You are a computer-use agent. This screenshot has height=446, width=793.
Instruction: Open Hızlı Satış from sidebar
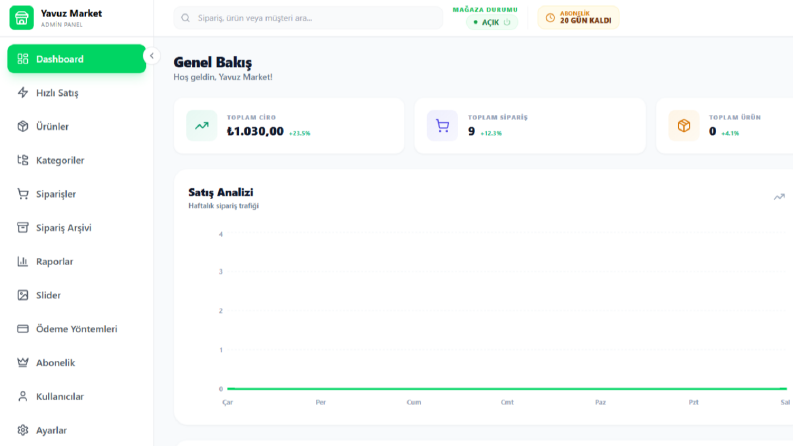76,93
